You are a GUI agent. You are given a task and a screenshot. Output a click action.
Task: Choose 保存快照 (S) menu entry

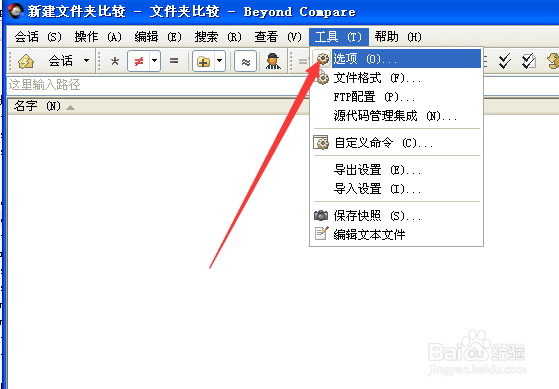click(396, 216)
